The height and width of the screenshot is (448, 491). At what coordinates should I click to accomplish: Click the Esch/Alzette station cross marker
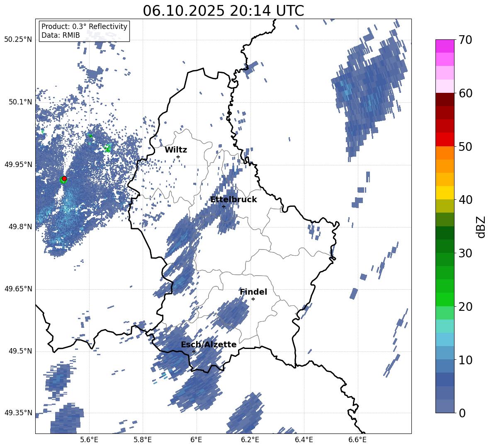(x=194, y=351)
